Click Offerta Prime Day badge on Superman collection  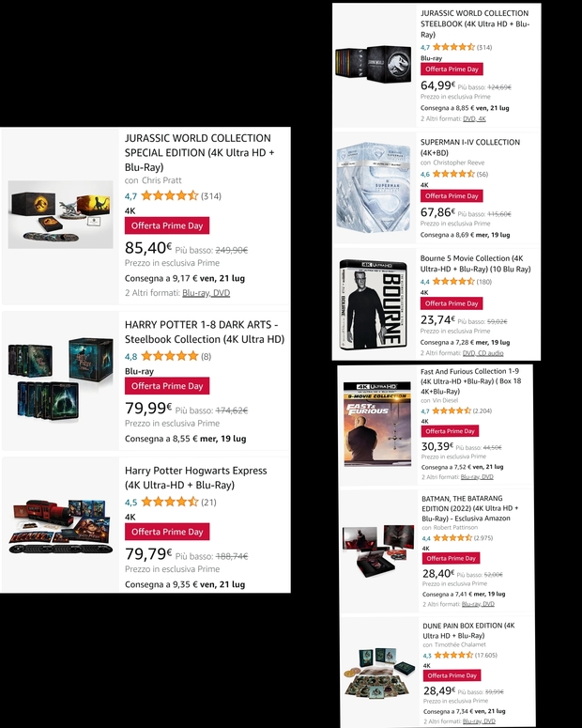452,196
